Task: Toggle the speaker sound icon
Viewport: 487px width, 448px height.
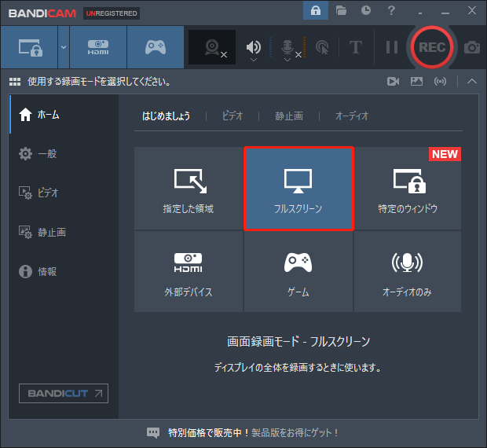Action: tap(254, 46)
